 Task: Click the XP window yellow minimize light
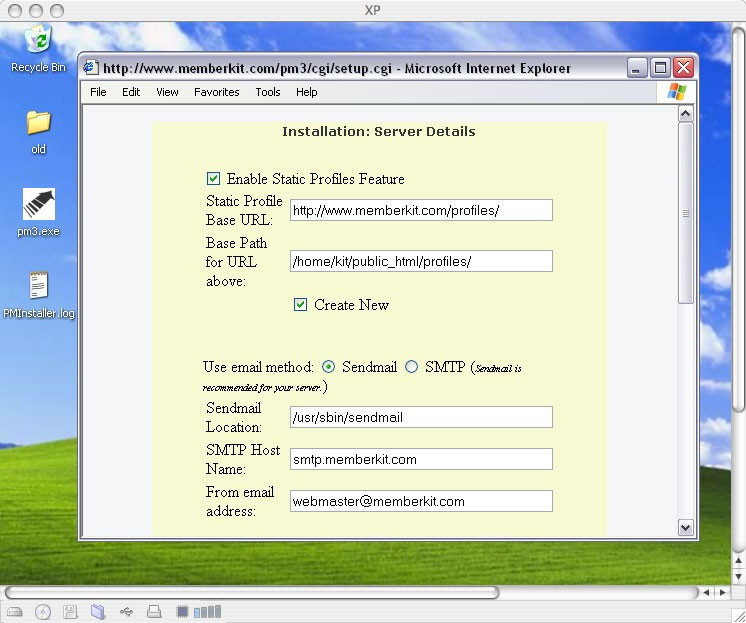(36, 10)
